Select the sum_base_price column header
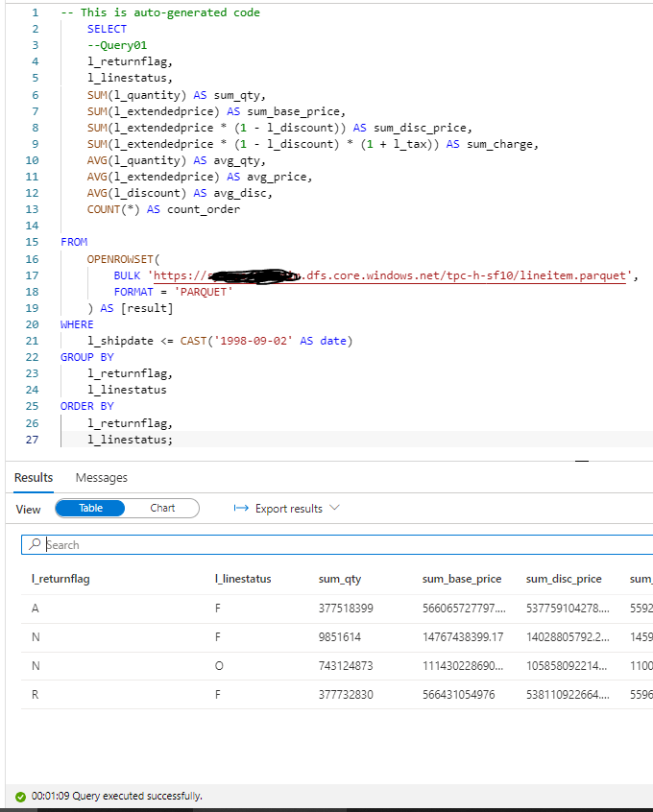This screenshot has width=653, height=812. tap(461, 579)
